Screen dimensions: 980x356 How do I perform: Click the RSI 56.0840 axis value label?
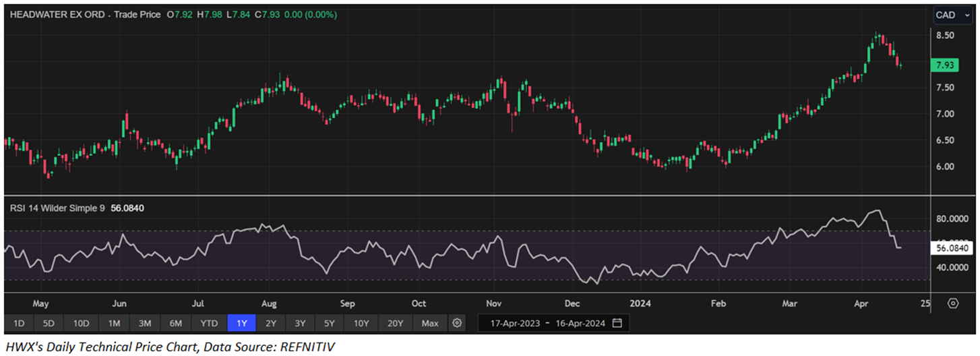(952, 248)
